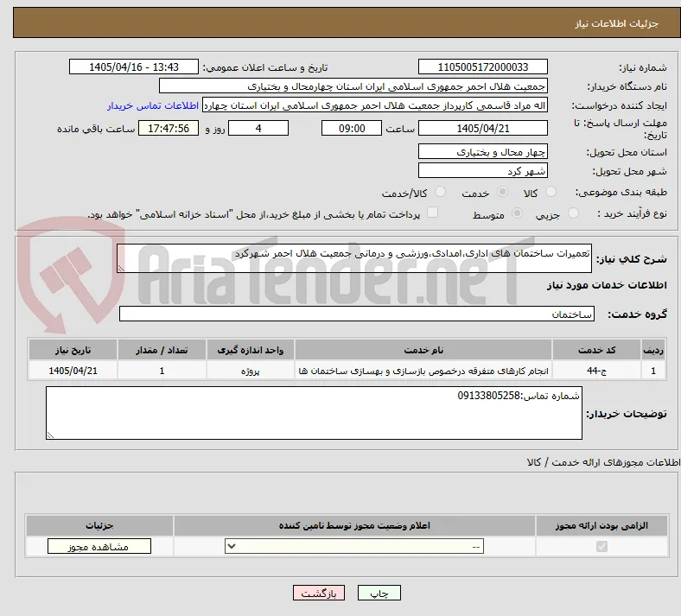Click the service name cell انجام کارهای متفرقه
Viewport: 681px width, 616px height.
[423, 371]
